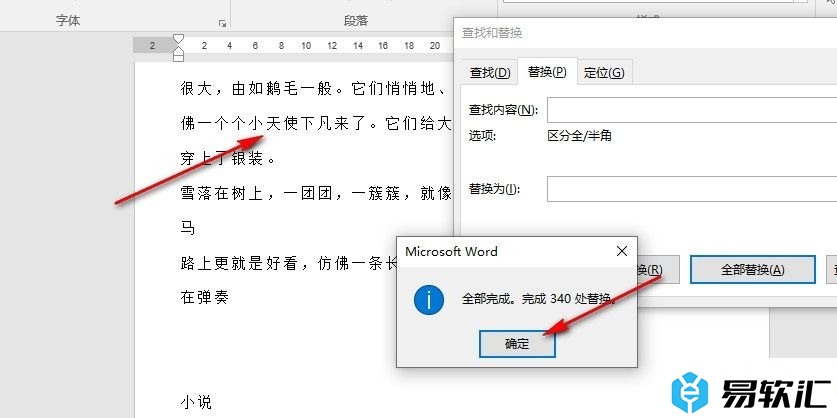Click the 全部替换(A) button
This screenshot has height=418, width=837.
pos(753,270)
